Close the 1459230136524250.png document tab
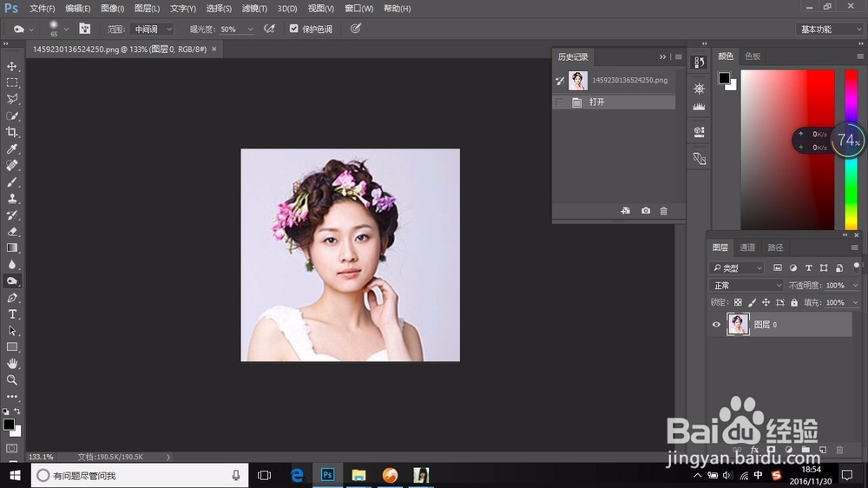This screenshot has width=868, height=488. click(x=214, y=49)
